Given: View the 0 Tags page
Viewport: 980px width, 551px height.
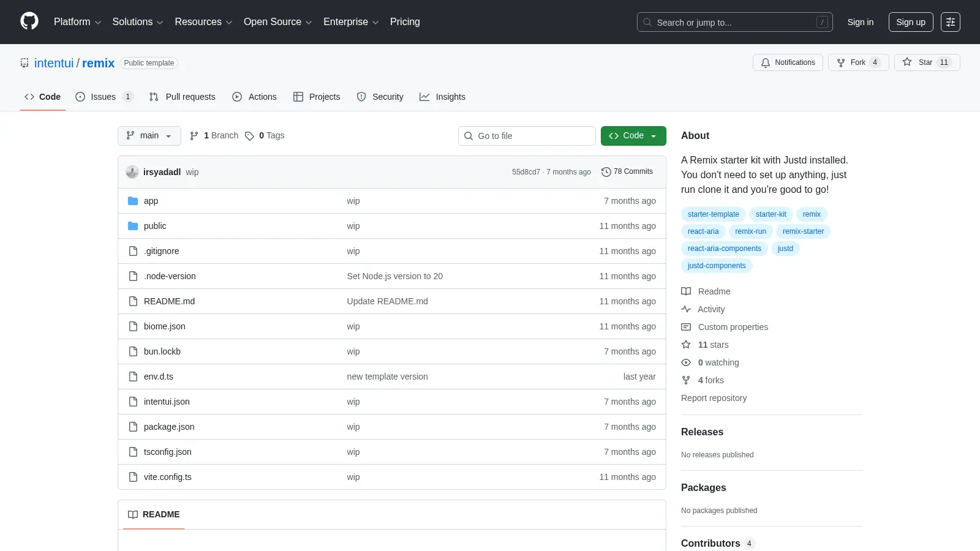Looking at the screenshot, I should click(265, 136).
